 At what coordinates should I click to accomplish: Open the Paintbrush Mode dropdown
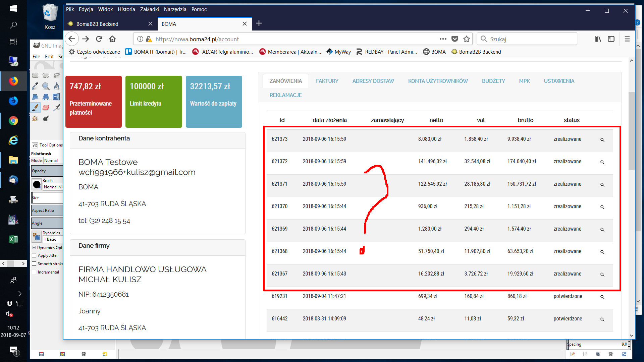coord(53,161)
